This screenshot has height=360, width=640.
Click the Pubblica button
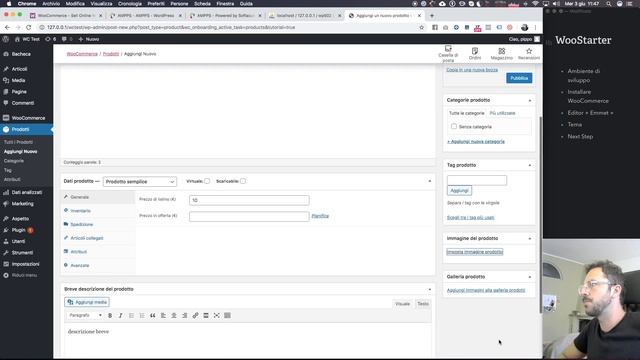point(519,78)
